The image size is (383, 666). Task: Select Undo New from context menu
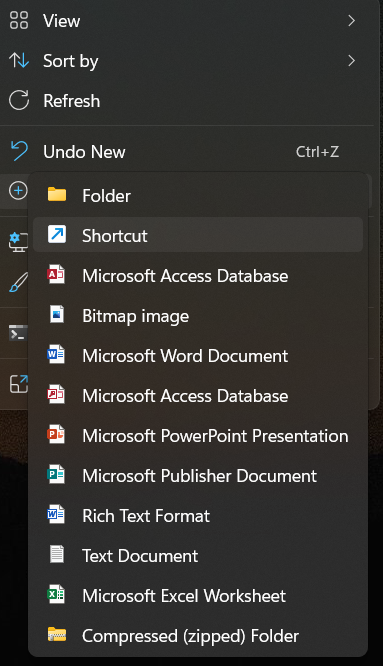point(187,152)
